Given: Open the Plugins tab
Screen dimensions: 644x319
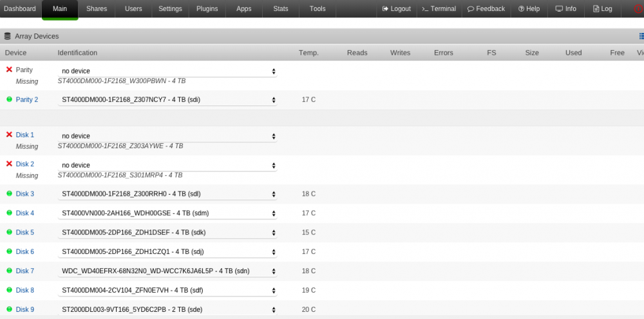Looking at the screenshot, I should click(x=207, y=8).
